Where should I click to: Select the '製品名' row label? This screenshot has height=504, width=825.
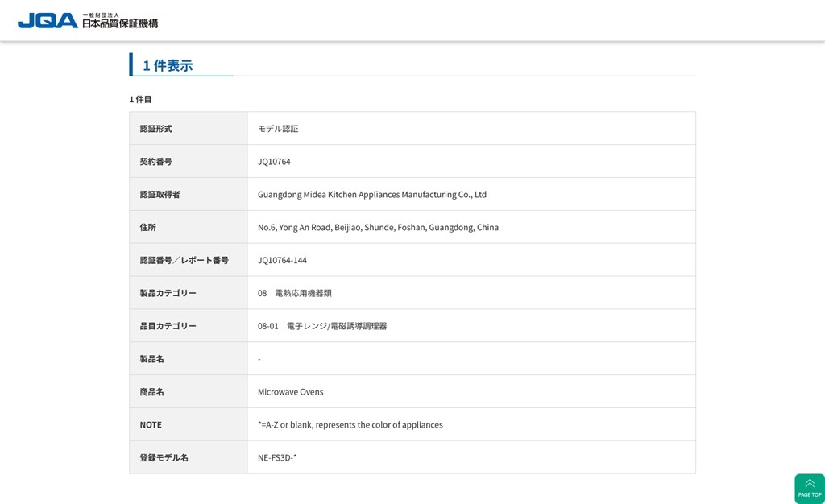(151, 359)
